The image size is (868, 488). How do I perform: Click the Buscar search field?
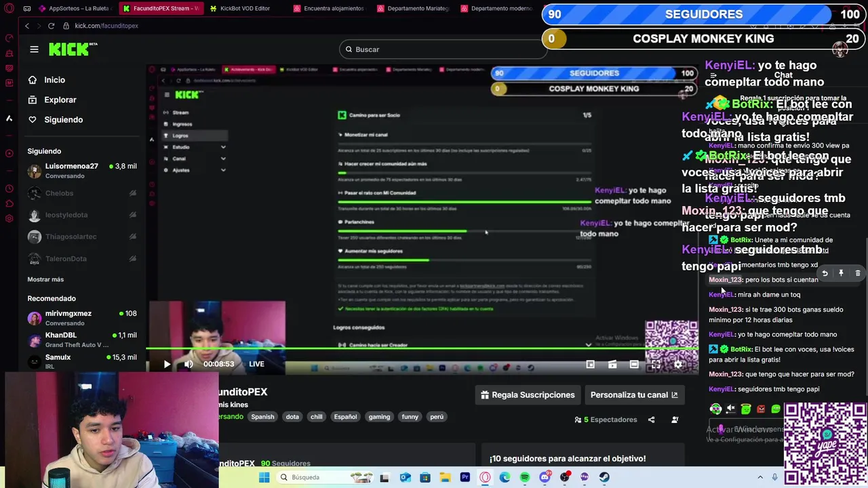click(443, 49)
